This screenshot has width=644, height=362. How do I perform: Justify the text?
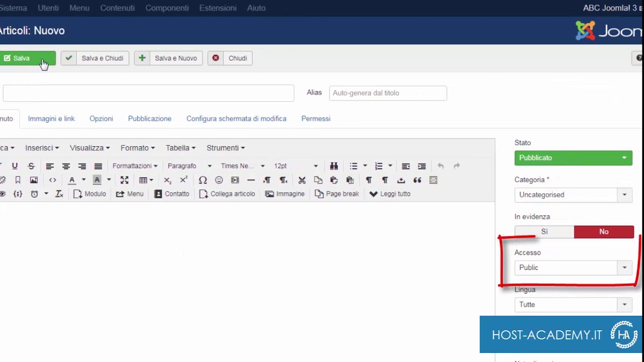coord(98,166)
